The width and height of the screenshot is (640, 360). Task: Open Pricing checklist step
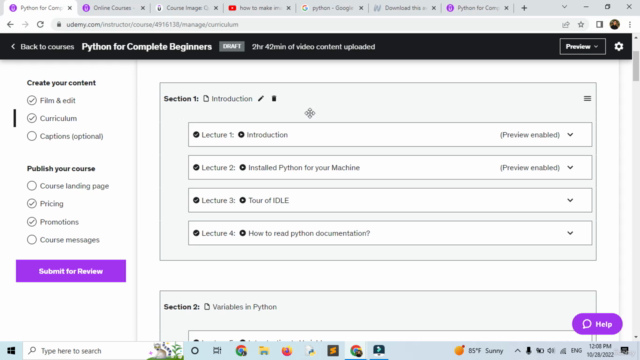(45, 204)
